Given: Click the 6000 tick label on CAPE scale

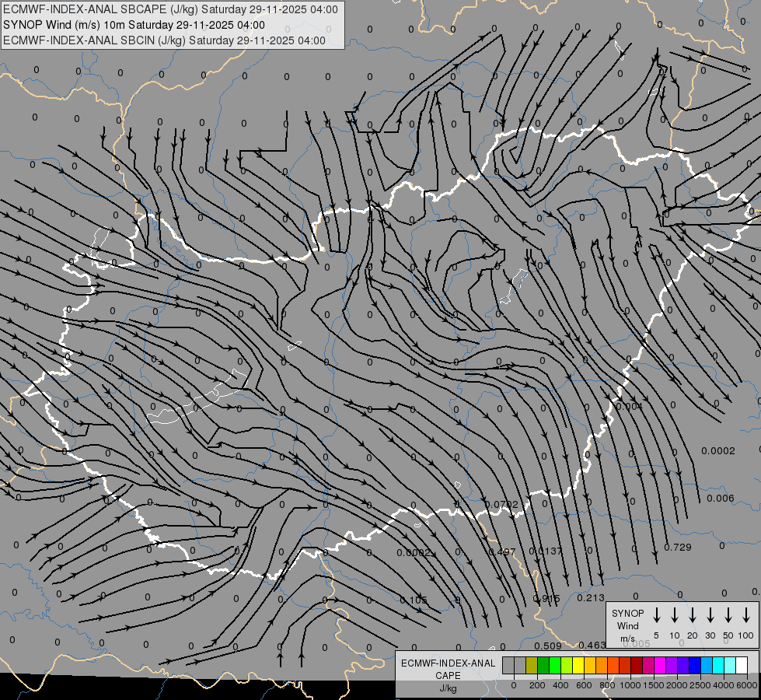Looking at the screenshot, I should tap(747, 685).
